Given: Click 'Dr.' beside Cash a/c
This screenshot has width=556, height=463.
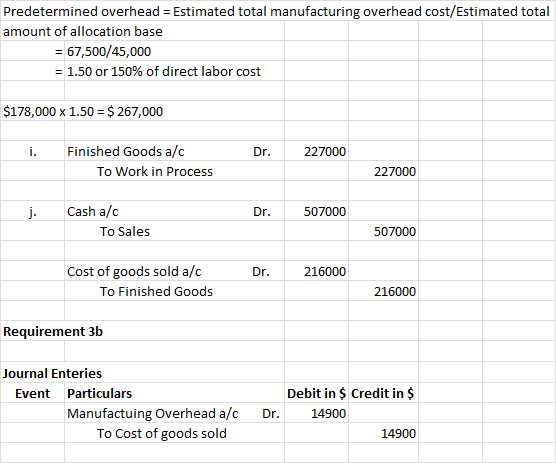Looking at the screenshot, I should coord(262,212).
